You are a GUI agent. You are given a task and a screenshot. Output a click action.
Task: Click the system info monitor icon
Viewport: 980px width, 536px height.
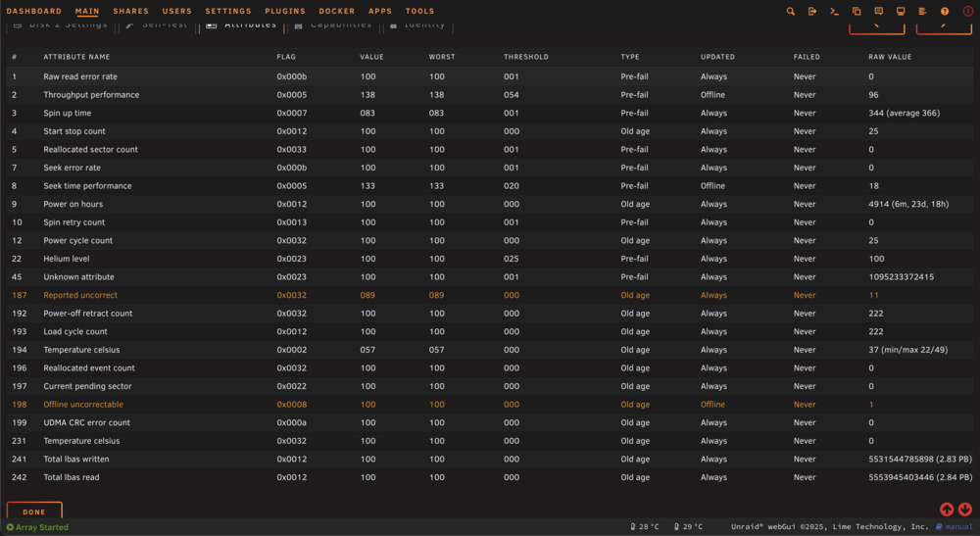point(901,11)
